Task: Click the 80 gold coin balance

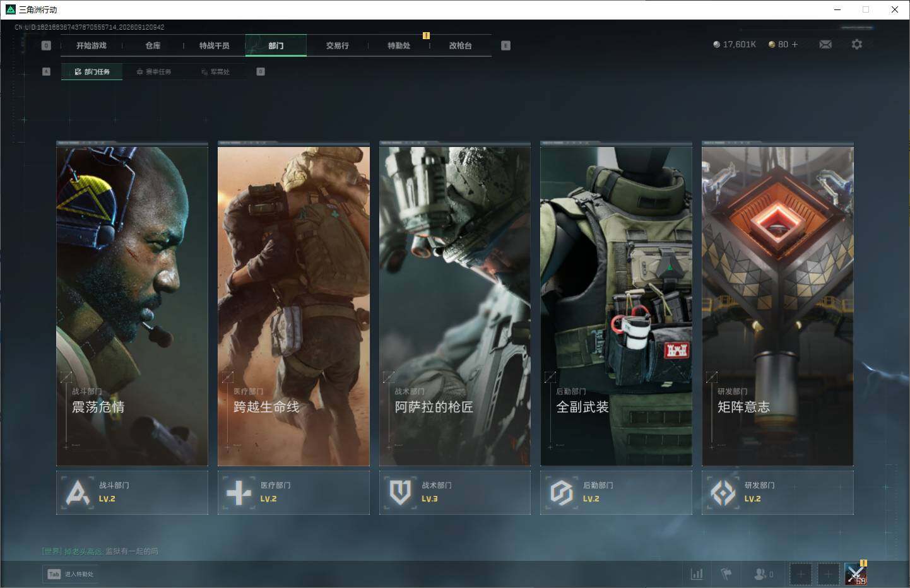Action: click(x=778, y=44)
